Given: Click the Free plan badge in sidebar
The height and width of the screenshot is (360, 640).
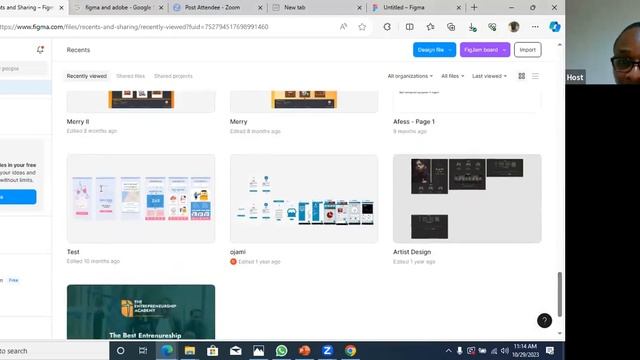Looking at the screenshot, I should pos(13,280).
